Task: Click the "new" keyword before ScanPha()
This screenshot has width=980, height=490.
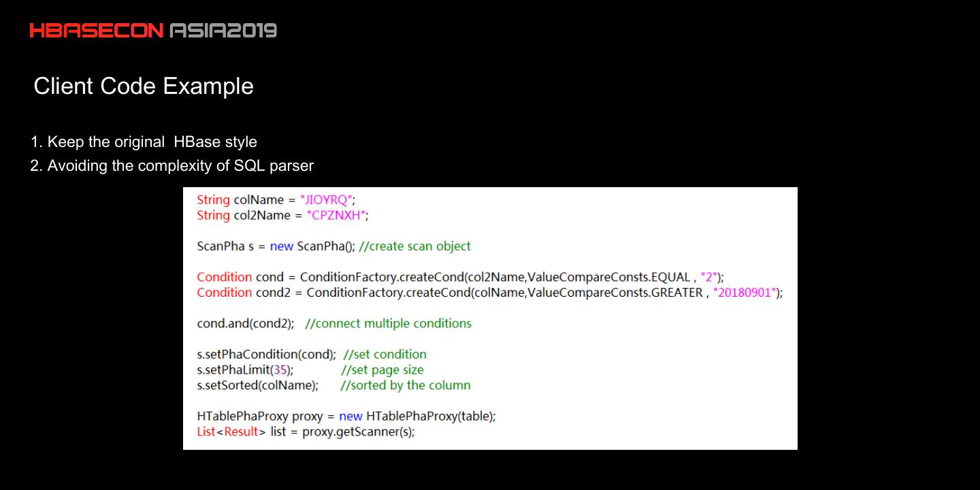Action: pyautogui.click(x=281, y=246)
